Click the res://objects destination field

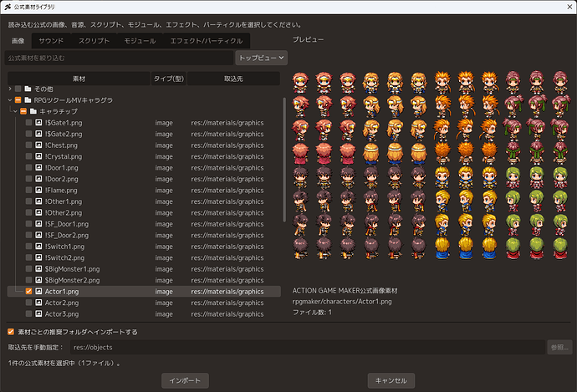(308, 347)
